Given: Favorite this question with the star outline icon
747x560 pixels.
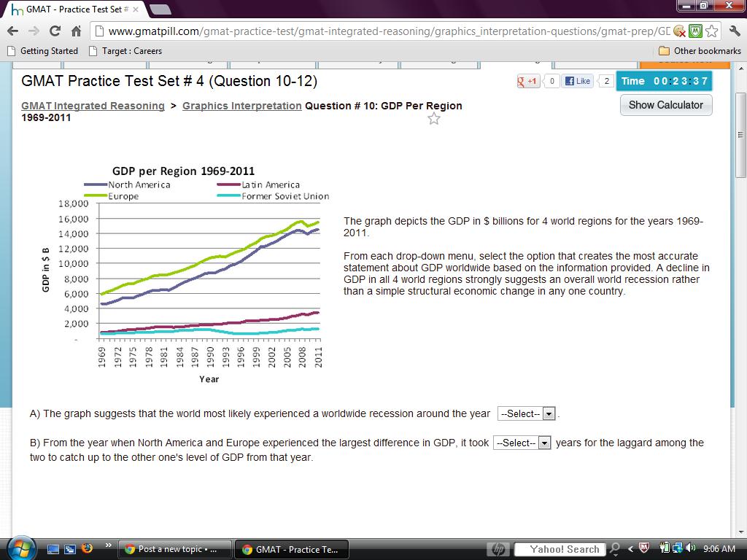Looking at the screenshot, I should coord(434,118).
